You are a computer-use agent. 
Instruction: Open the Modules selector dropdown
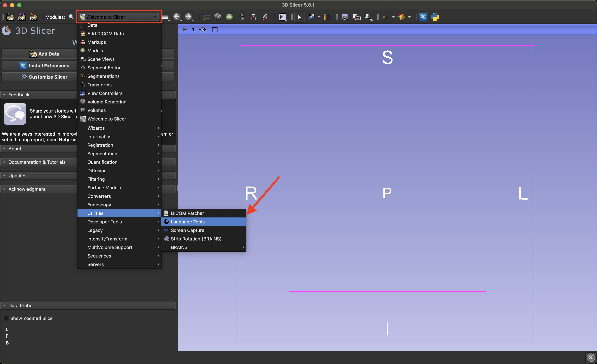(x=119, y=17)
